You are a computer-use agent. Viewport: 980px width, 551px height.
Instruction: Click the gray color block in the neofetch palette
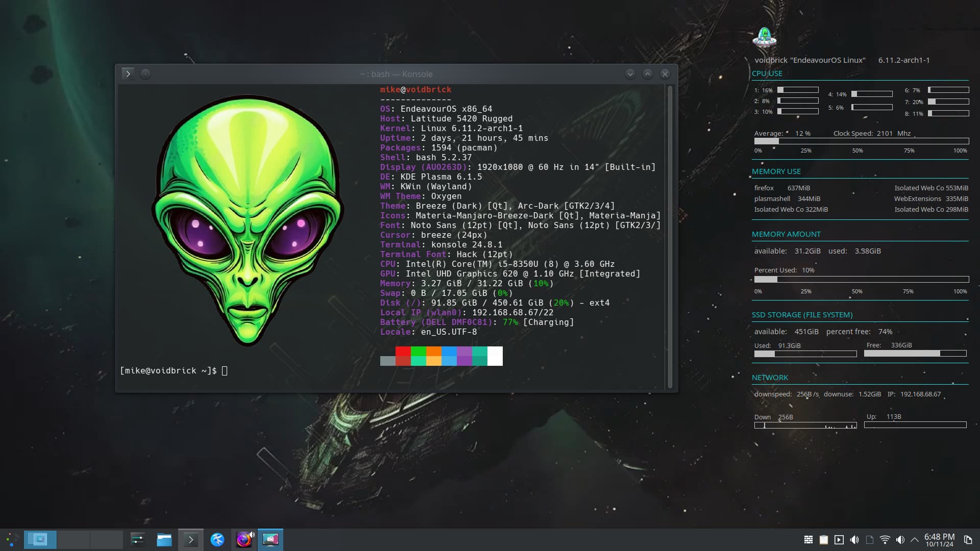coord(388,361)
